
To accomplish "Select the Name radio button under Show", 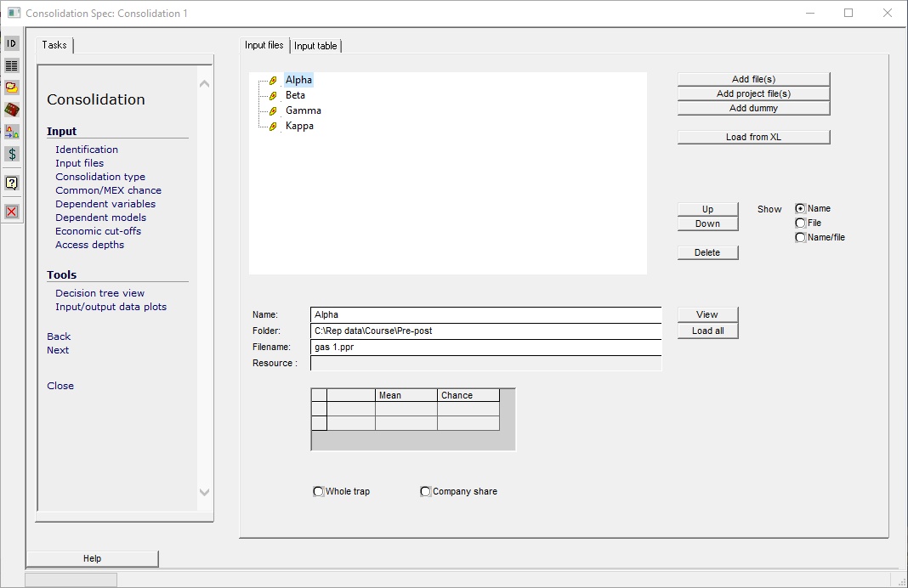I will click(x=800, y=208).
